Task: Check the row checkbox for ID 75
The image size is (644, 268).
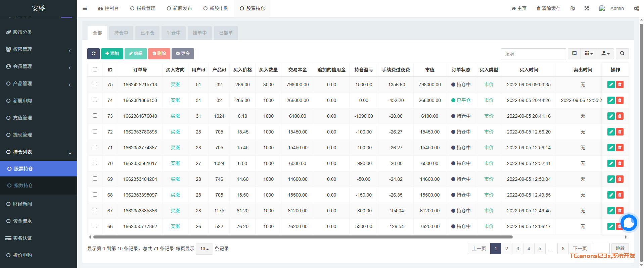Action: (95, 84)
